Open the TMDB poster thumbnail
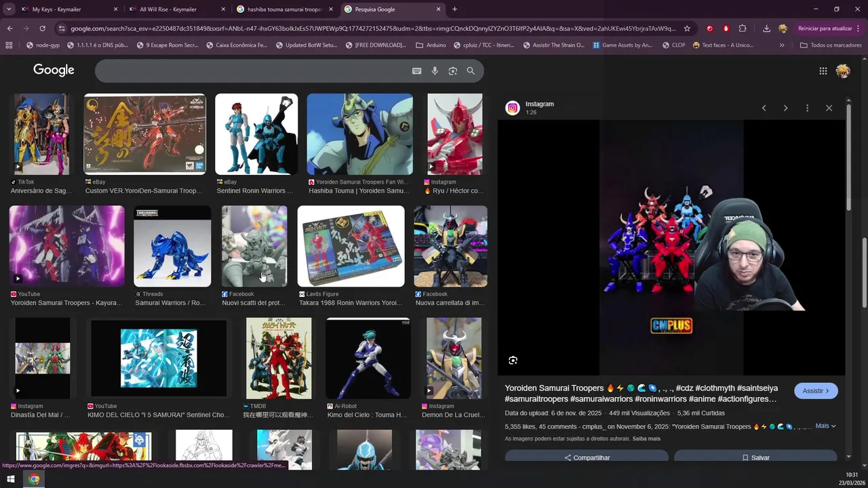 (x=279, y=358)
